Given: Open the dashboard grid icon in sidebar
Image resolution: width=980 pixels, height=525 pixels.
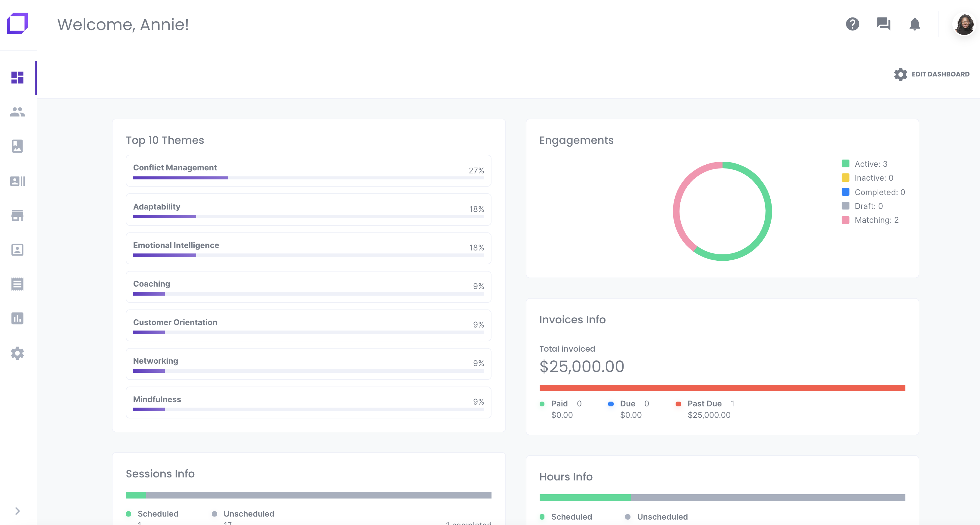Looking at the screenshot, I should click(17, 78).
